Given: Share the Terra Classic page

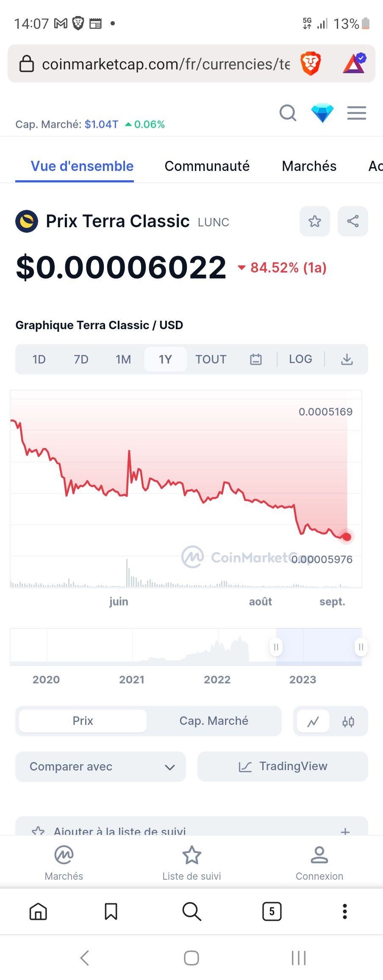Looking at the screenshot, I should pos(353,221).
